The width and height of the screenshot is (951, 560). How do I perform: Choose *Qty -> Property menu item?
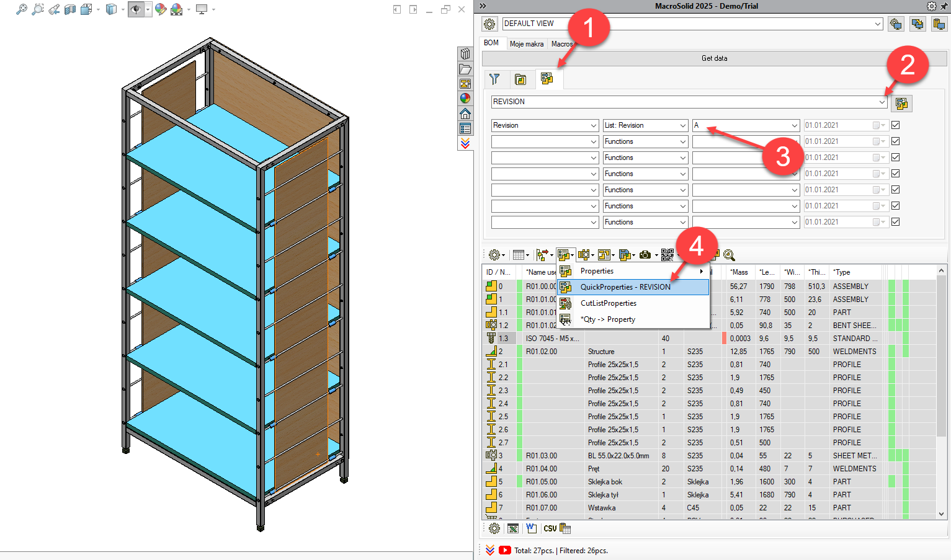coord(633,319)
